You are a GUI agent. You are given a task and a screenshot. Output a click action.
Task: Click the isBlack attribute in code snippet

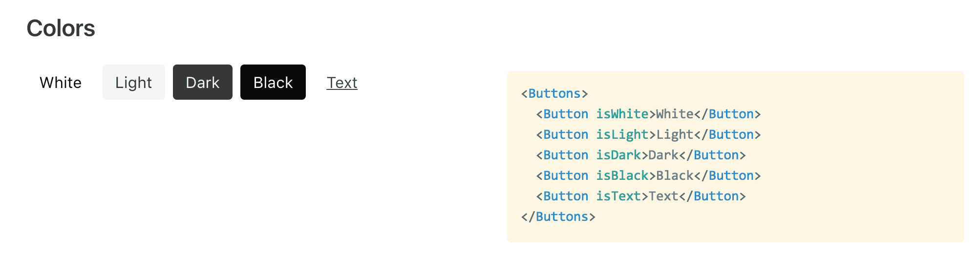622,175
